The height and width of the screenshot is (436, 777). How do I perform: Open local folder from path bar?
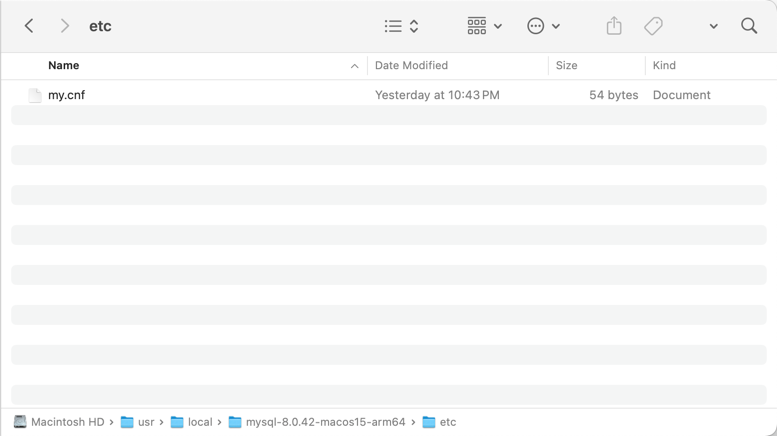192,422
